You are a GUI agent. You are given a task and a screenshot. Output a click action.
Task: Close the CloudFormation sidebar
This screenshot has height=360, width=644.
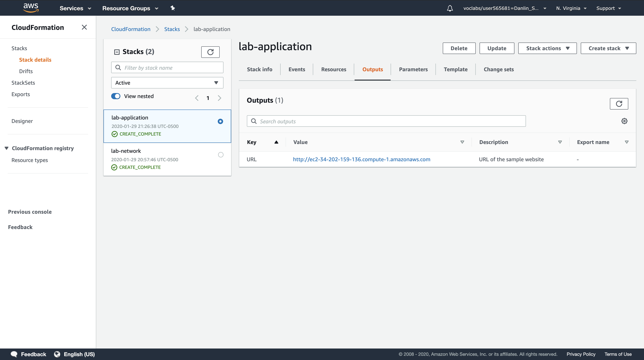pyautogui.click(x=84, y=27)
